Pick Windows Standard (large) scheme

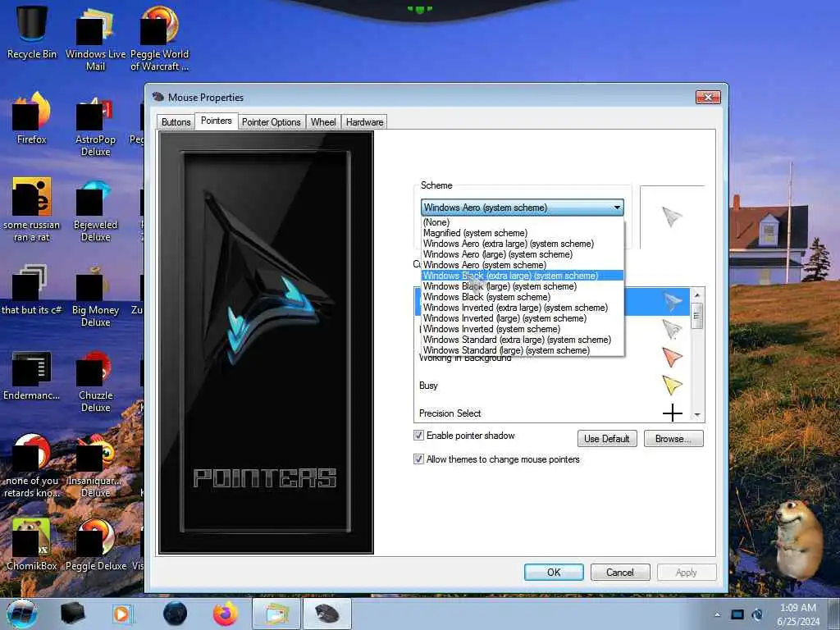[523, 350]
